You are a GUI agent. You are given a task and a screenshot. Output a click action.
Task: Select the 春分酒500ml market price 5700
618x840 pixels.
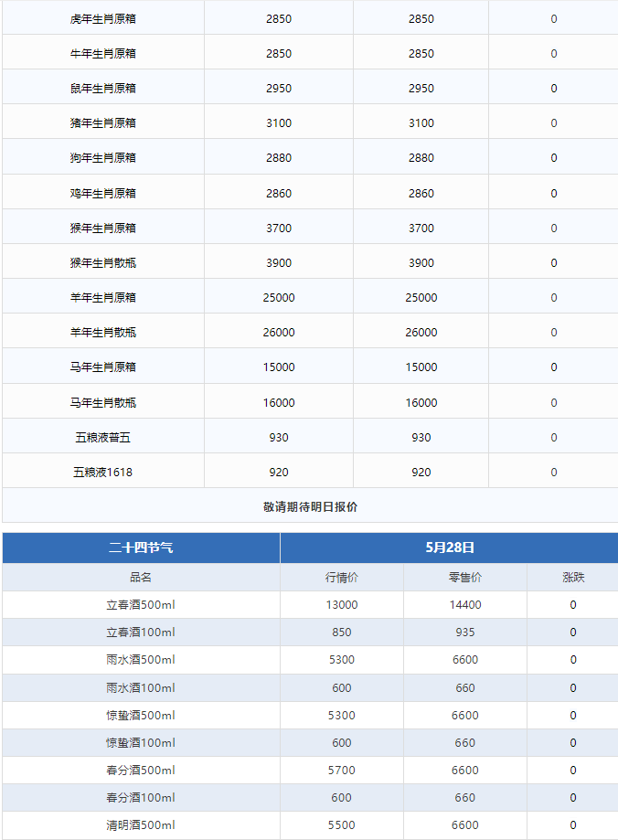(341, 771)
